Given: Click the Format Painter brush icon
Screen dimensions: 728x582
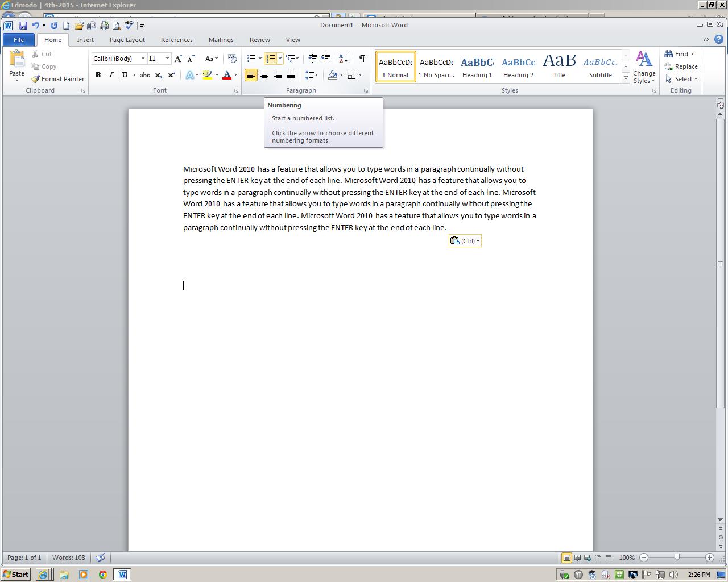Looking at the screenshot, I should [x=36, y=79].
